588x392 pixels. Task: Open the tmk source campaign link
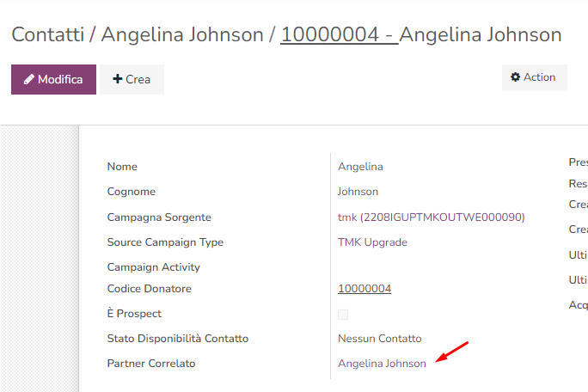[431, 217]
